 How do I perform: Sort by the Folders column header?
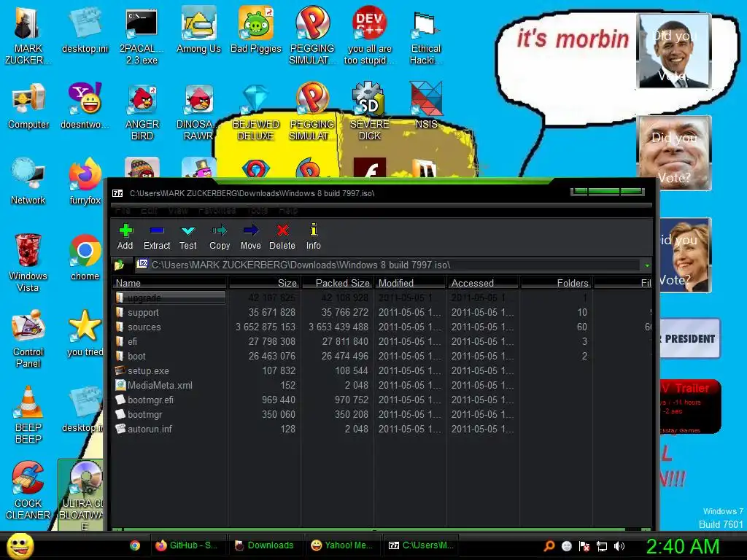tap(556, 283)
